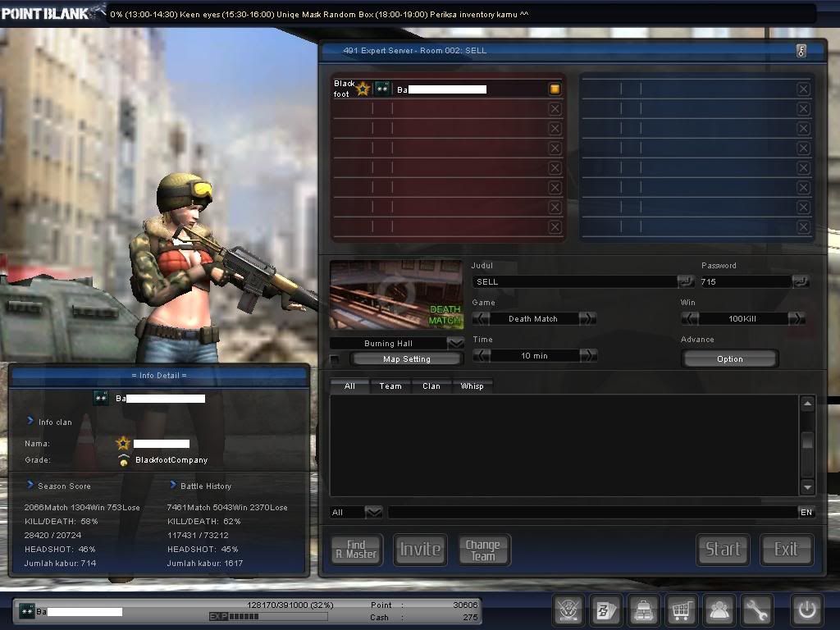Close the second red team slot
This screenshot has width=840, height=630.
[x=555, y=109]
